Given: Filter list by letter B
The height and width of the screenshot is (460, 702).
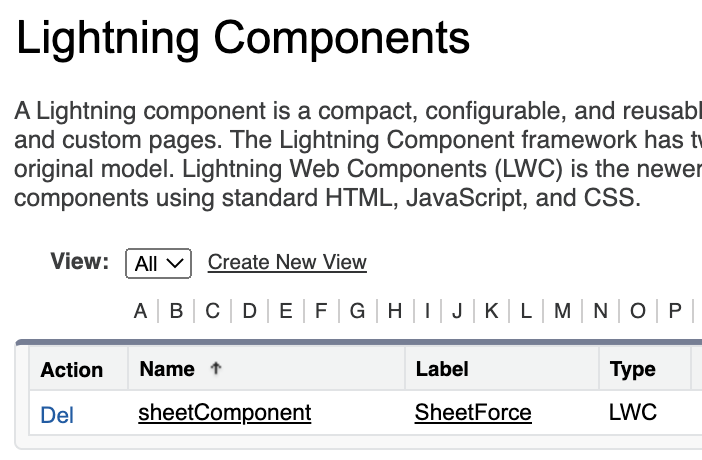Looking at the screenshot, I should pyautogui.click(x=176, y=311).
